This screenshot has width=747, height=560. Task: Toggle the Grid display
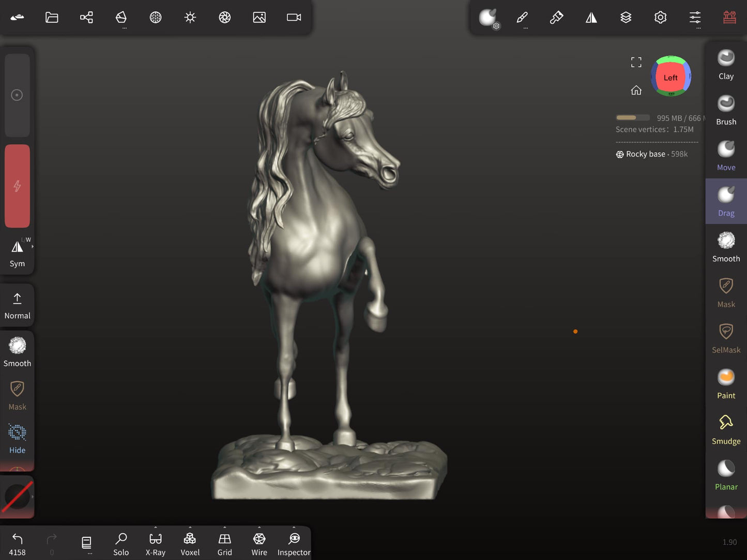(224, 544)
